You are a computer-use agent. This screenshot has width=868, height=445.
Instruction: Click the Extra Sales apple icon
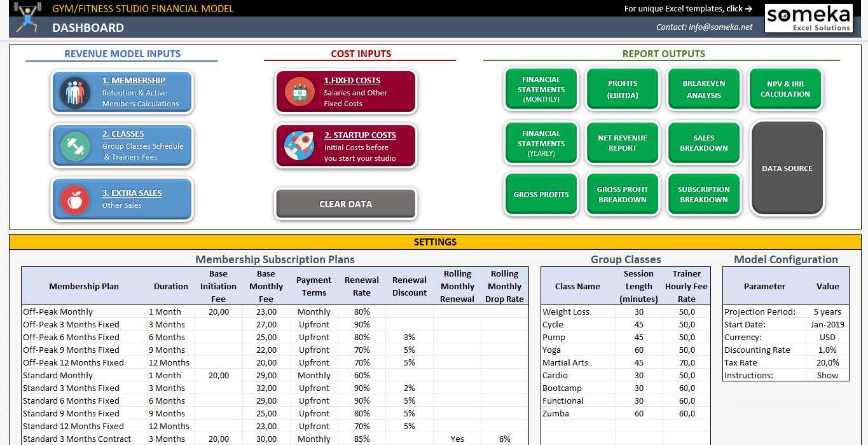tap(75, 200)
